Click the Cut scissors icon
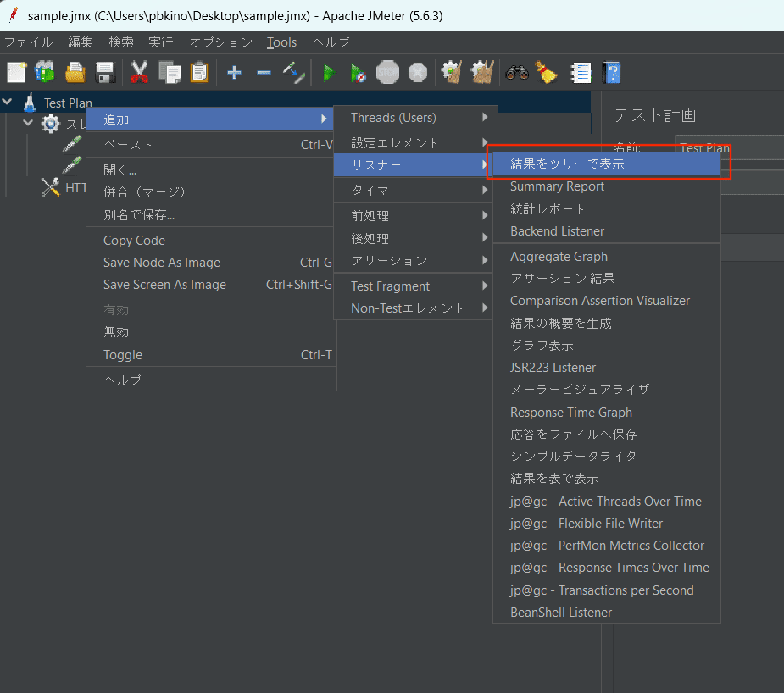Viewport: 784px width, 693px height. pyautogui.click(x=139, y=73)
